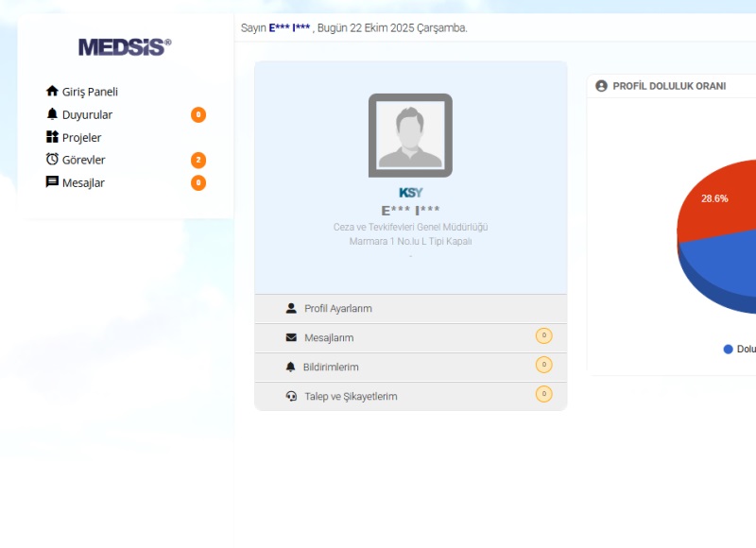Click the envelope icon beside Mesajlarım

click(x=291, y=337)
